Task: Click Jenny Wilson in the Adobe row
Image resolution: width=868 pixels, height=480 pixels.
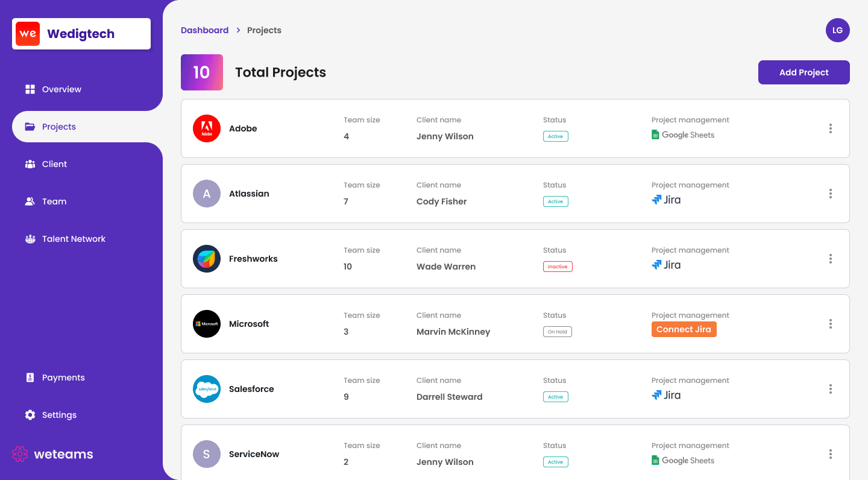Action: point(445,136)
